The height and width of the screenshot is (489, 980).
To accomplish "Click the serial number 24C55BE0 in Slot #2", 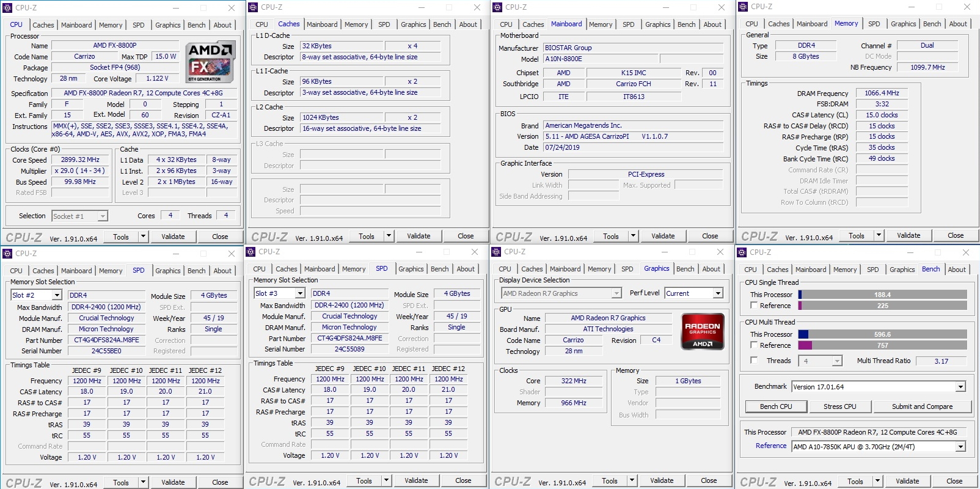I will (106, 351).
